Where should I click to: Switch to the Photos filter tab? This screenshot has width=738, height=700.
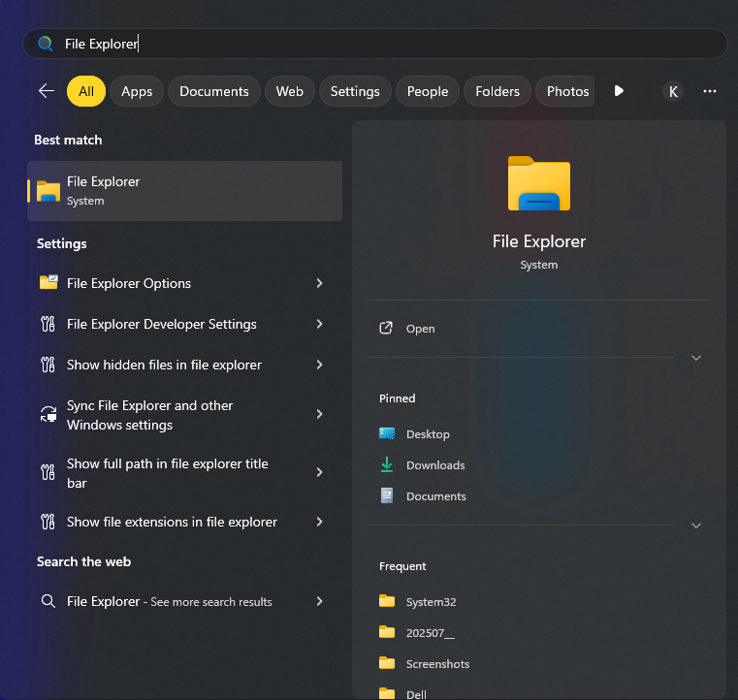566,91
